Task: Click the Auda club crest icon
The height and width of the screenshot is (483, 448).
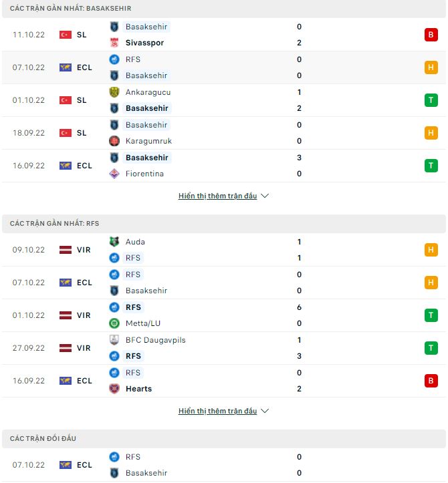Action: click(114, 242)
